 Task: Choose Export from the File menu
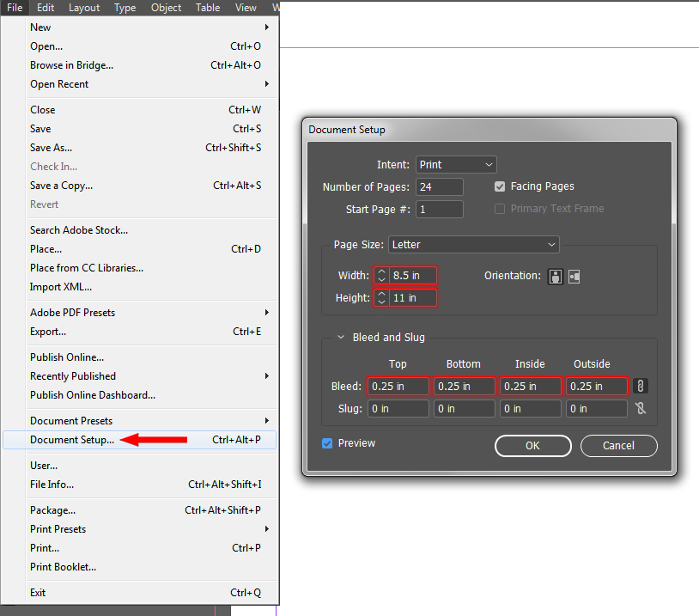pyautogui.click(x=48, y=331)
